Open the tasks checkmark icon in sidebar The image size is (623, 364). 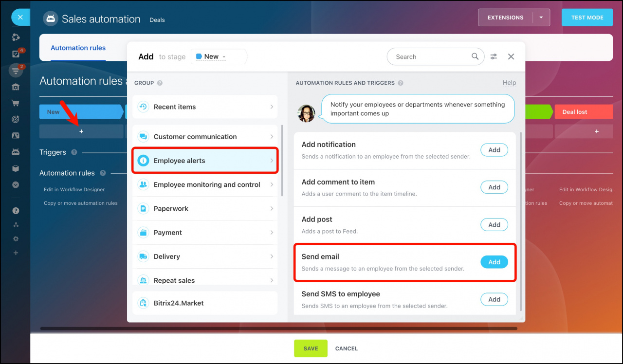(16, 54)
